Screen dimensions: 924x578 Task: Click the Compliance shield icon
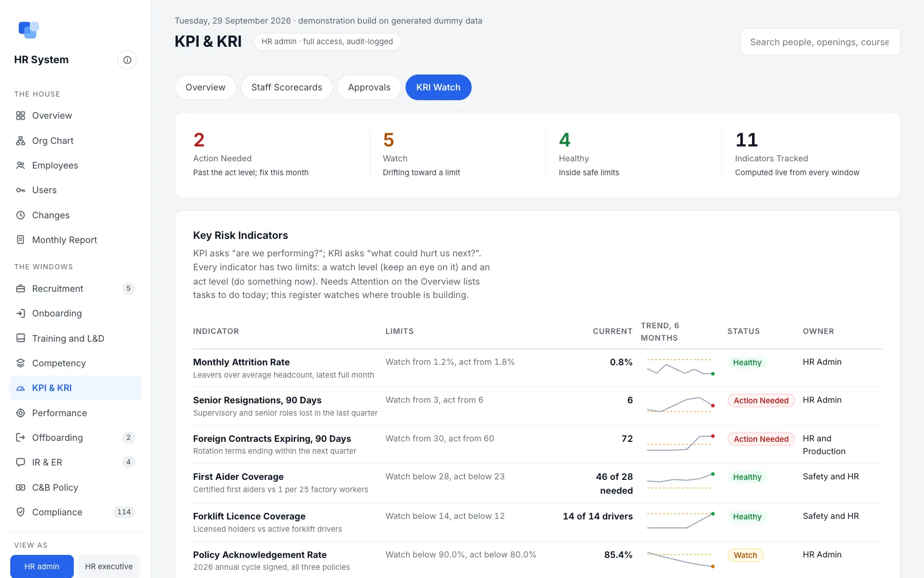21,512
